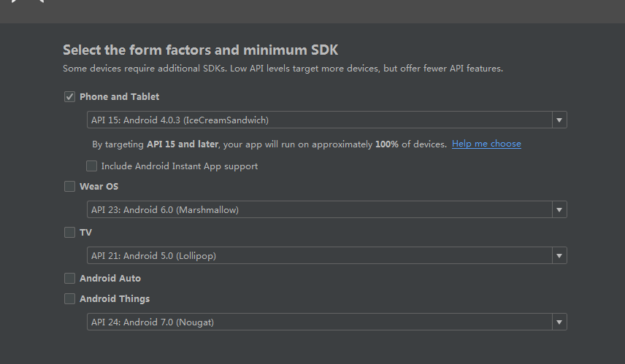Click the Android 5.0 (Lollipop) combo box text
The height and width of the screenshot is (364, 625).
point(153,256)
